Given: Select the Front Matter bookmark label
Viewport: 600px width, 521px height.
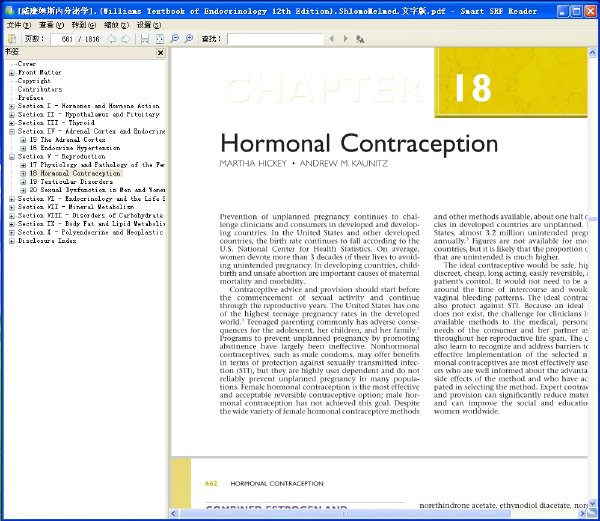Looking at the screenshot, I should click(x=40, y=72).
